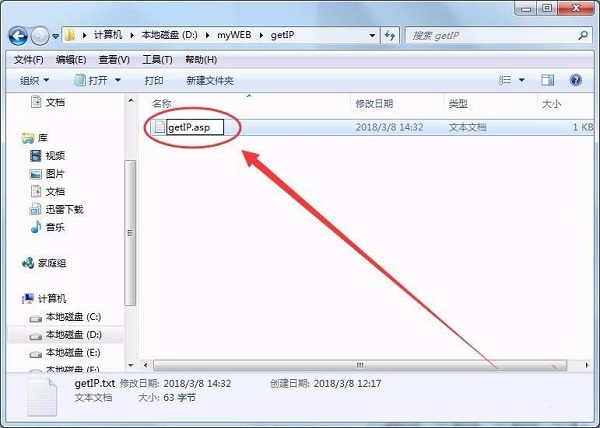
Task: Click the navigation pane scroll up arrow
Action: (x=130, y=101)
